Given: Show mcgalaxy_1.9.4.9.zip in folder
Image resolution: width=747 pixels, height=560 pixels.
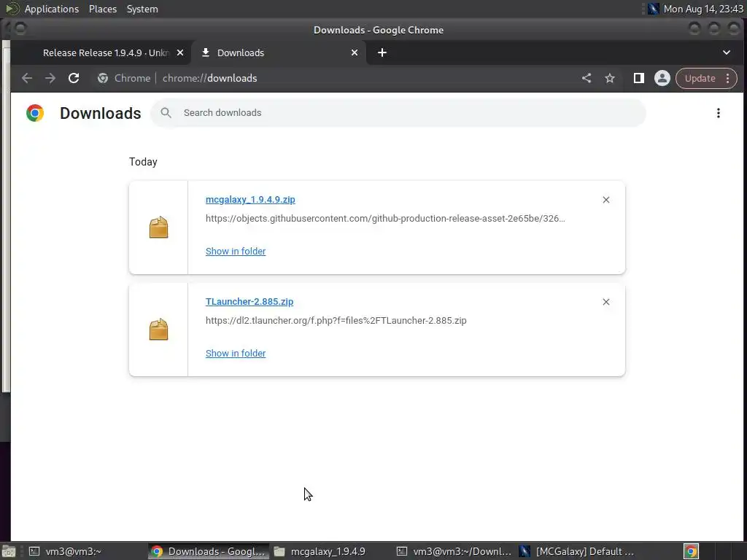Looking at the screenshot, I should pos(236,251).
